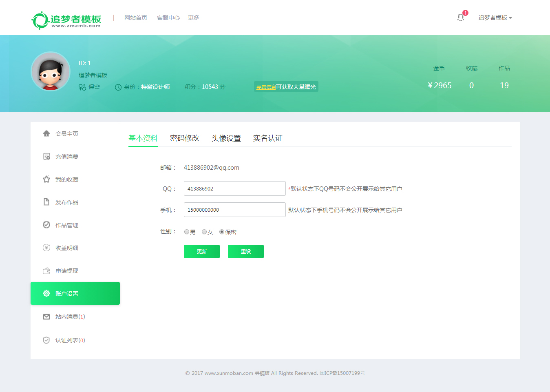
Task: Open the 更多 menu in top navigation
Action: [193, 18]
